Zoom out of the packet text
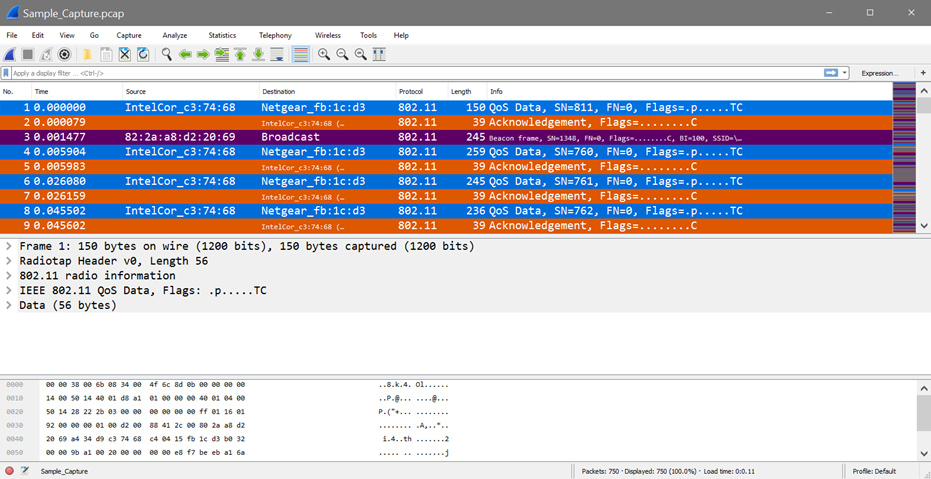This screenshot has width=931, height=479. point(342,55)
